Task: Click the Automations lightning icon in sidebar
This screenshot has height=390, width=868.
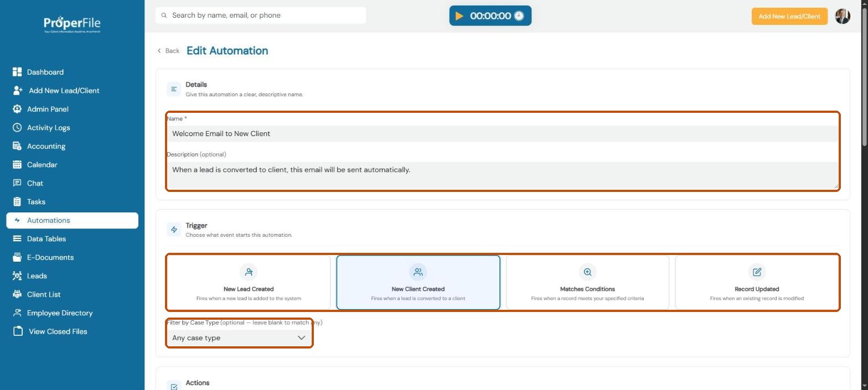Action: click(17, 220)
